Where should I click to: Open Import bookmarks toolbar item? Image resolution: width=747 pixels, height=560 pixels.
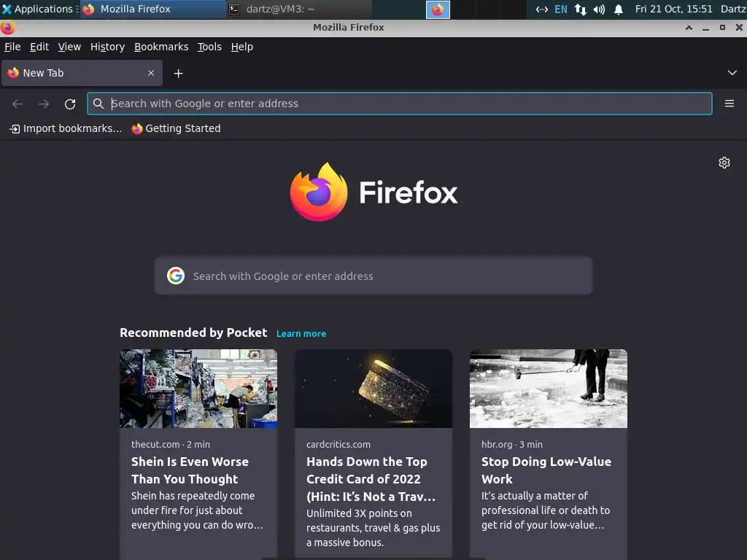coord(66,128)
